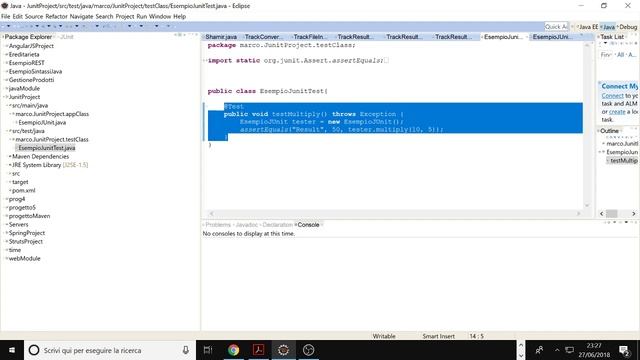Switch to the TrackConver... editor tab
The width and height of the screenshot is (640, 360).
pos(263,37)
